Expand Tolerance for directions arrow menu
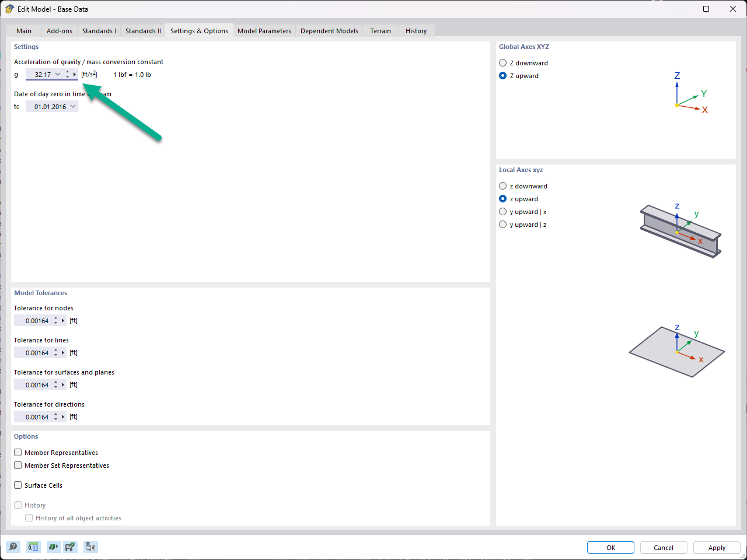This screenshot has height=560, width=747. [63, 417]
